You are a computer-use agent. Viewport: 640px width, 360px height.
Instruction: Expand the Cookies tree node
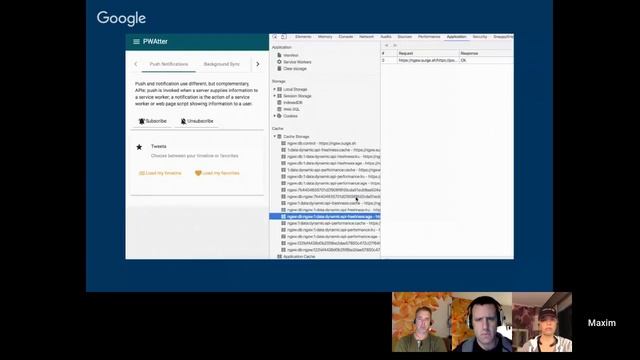275,116
